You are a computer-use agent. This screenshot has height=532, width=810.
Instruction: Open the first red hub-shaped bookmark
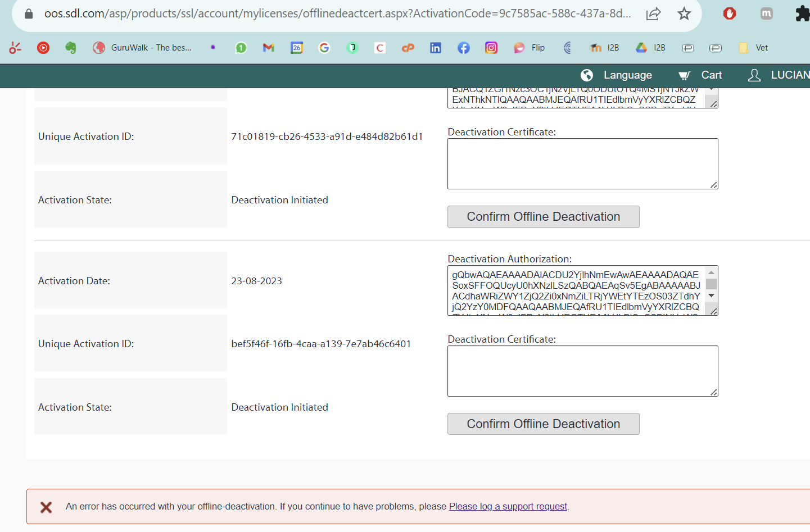(x=15, y=48)
